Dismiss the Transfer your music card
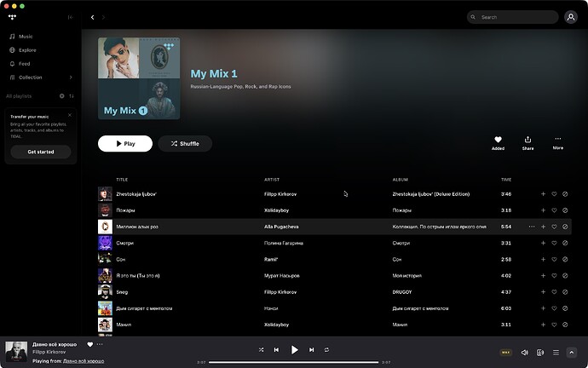The width and height of the screenshot is (588, 368). coord(69,115)
